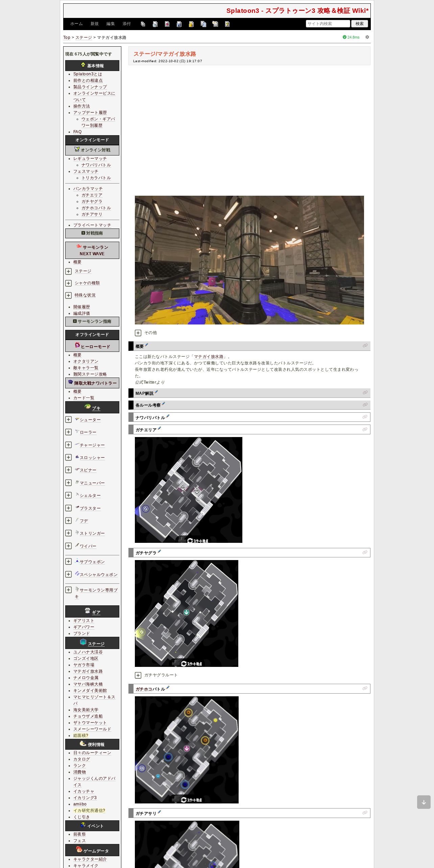The height and width of the screenshot is (868, 434).
Task: Open the help question-mark icon
Action: pyautogui.click(x=227, y=24)
